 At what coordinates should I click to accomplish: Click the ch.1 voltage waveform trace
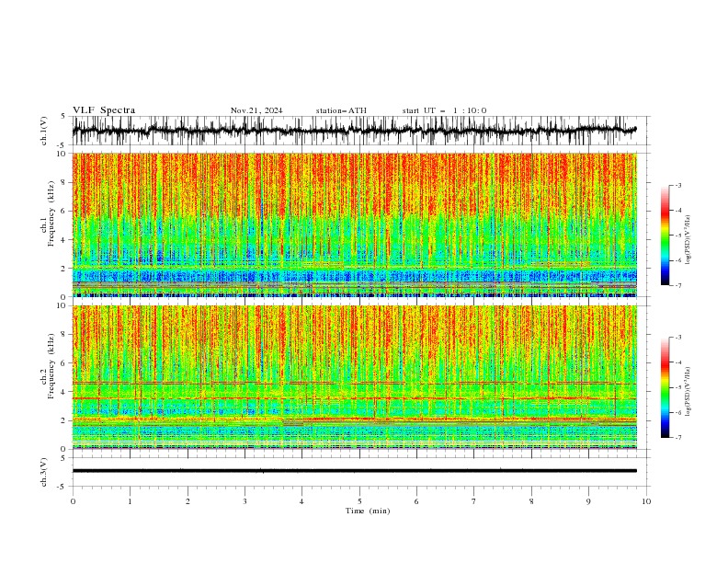pyautogui.click(x=355, y=131)
